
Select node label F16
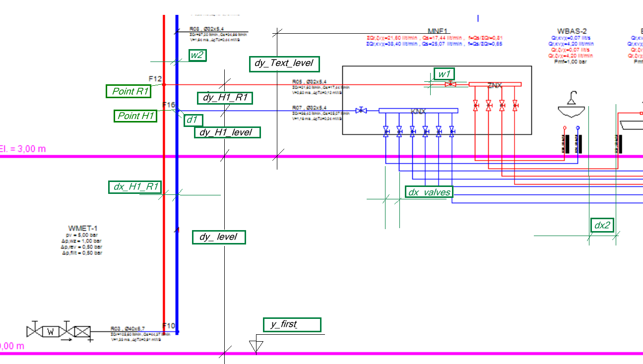(x=169, y=105)
